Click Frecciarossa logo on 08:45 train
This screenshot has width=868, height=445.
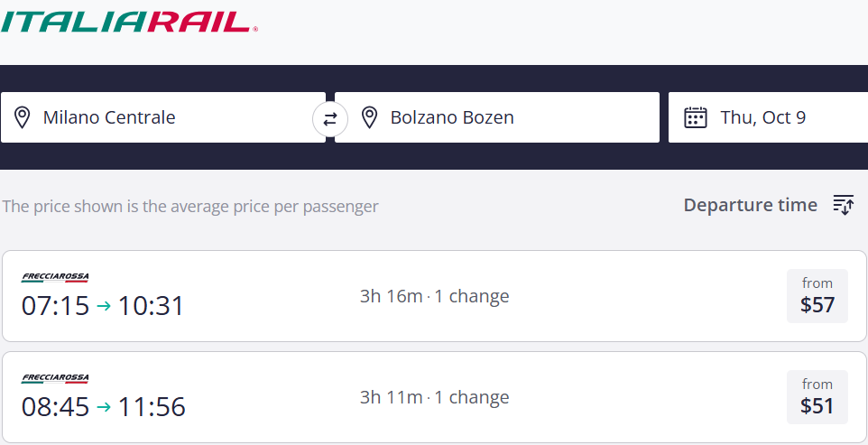(x=55, y=378)
